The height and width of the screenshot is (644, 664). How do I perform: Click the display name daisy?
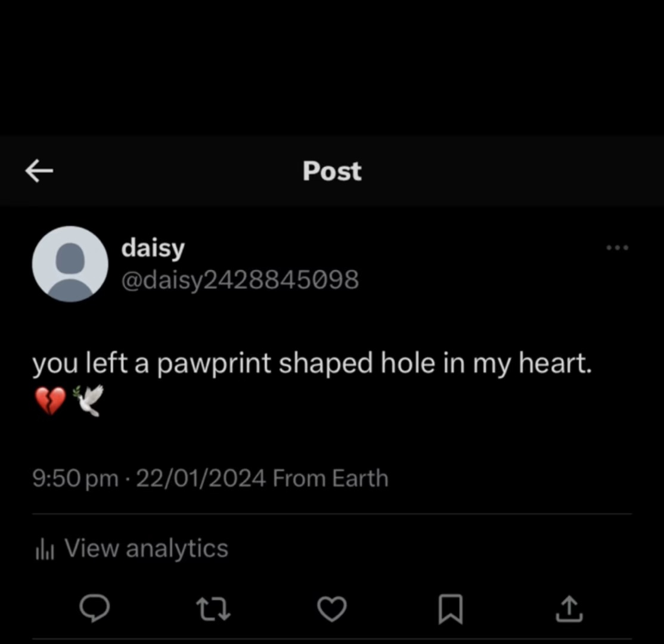[x=153, y=248]
